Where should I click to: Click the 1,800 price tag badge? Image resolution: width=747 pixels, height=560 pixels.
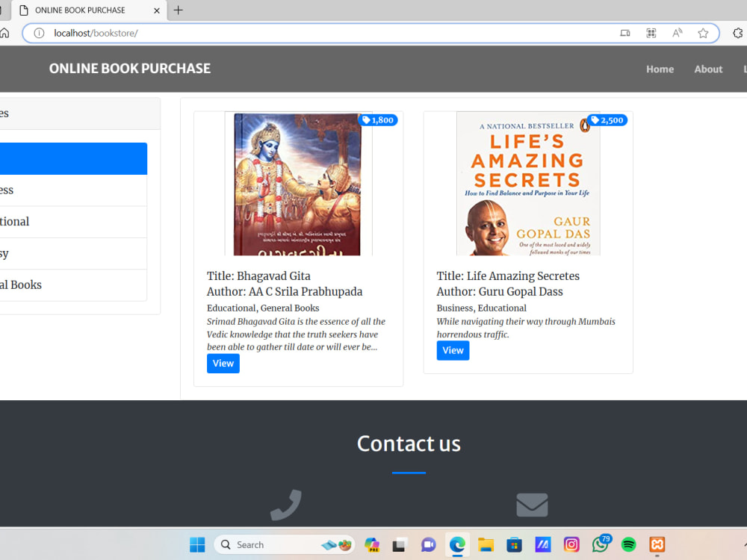[x=378, y=120]
